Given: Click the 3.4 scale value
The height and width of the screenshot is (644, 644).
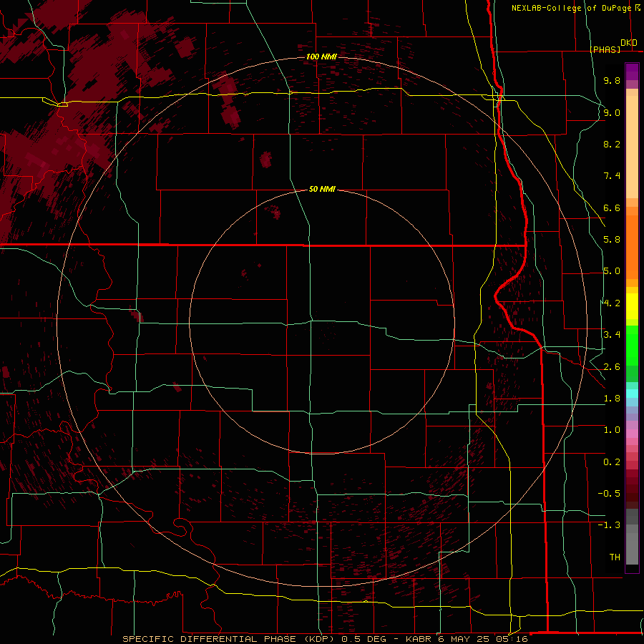Looking at the screenshot, I should click(612, 335).
